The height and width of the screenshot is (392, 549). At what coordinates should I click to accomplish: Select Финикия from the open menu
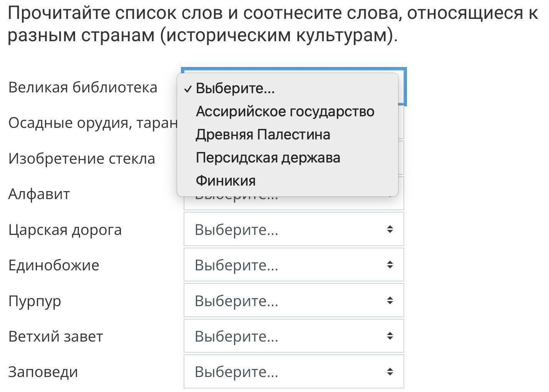(x=226, y=181)
